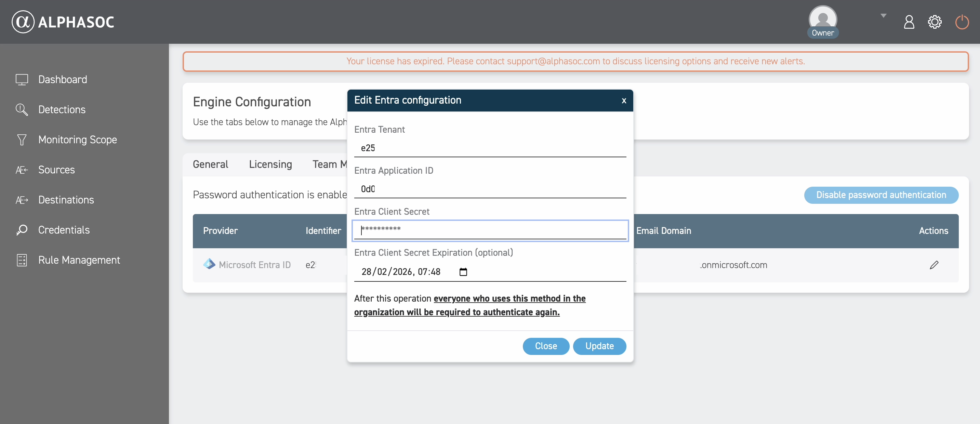Screen dimensions: 980x424
Task: Click the AlphaSOC logo icon
Action: [23, 22]
